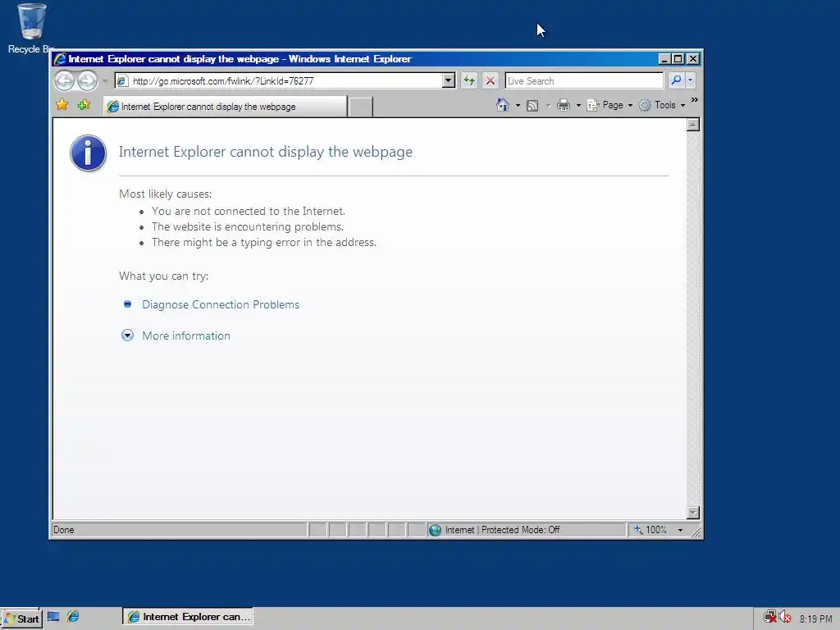Click the Back navigation arrow button
This screenshot has height=630, width=840.
click(x=64, y=81)
